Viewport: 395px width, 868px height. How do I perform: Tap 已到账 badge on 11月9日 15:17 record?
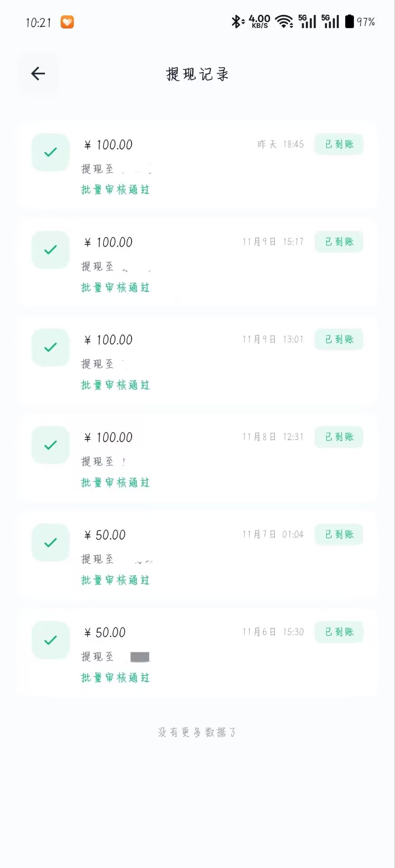click(339, 242)
